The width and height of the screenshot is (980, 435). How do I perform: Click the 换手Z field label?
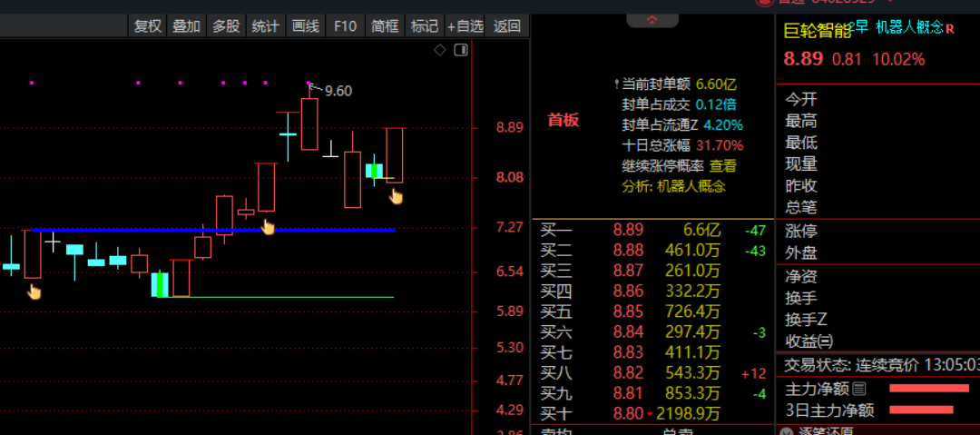click(807, 319)
